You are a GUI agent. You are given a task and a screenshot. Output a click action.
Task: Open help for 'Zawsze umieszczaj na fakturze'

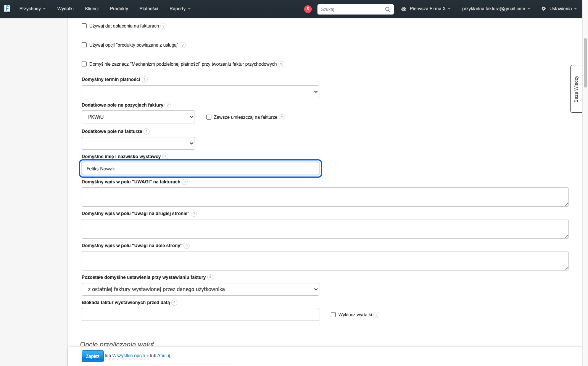(282, 117)
